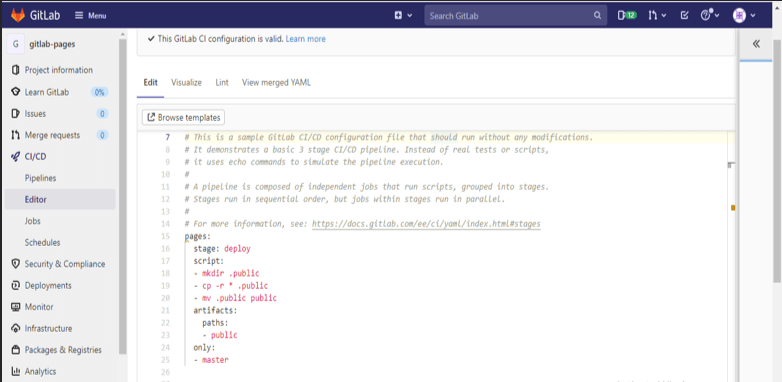This screenshot has width=782, height=382.
Task: Click the gitlab-pages project name
Action: click(52, 44)
